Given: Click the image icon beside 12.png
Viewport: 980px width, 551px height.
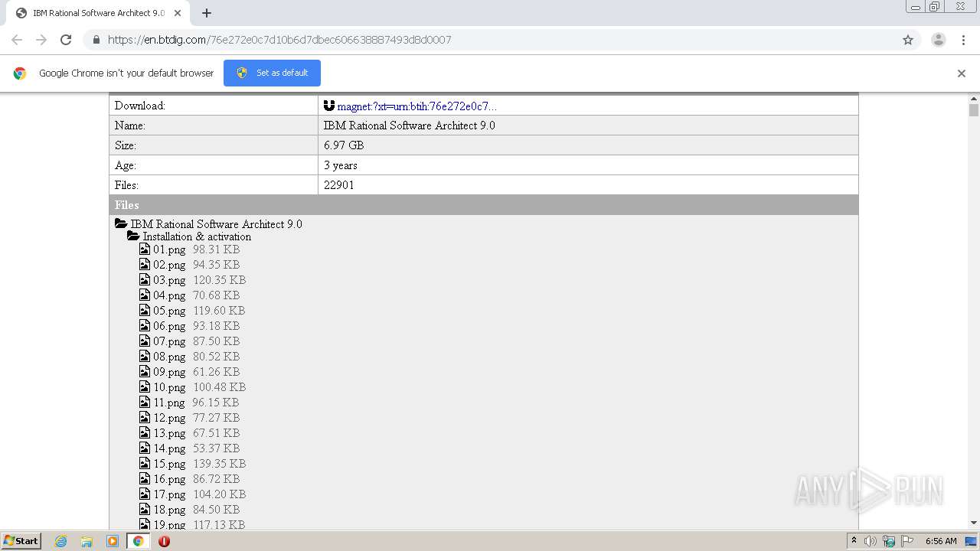Looking at the screenshot, I should 145,417.
